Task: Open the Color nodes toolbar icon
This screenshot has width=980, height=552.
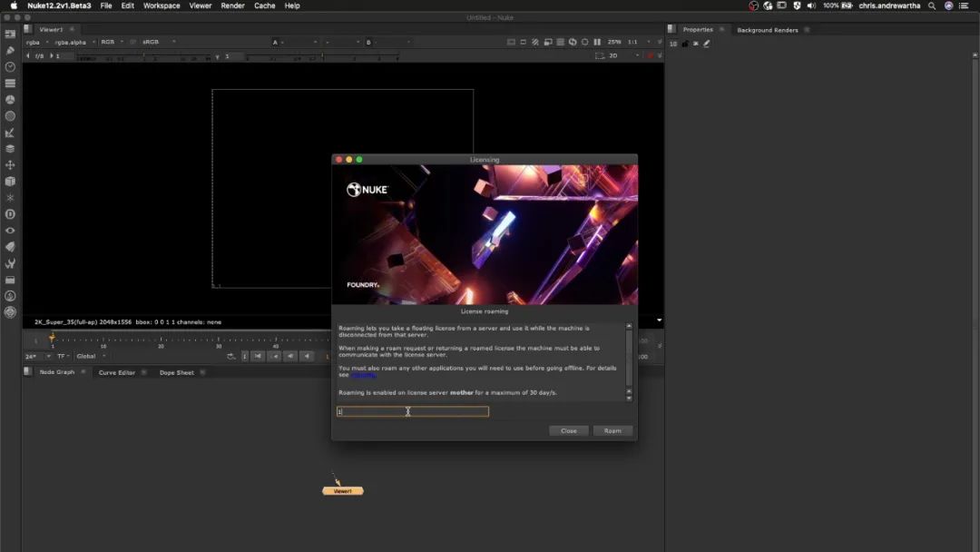Action: (10, 99)
